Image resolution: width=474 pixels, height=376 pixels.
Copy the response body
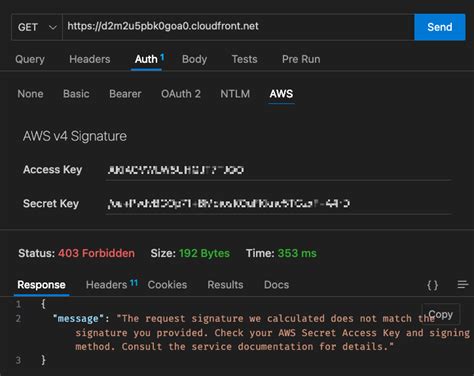coord(441,314)
